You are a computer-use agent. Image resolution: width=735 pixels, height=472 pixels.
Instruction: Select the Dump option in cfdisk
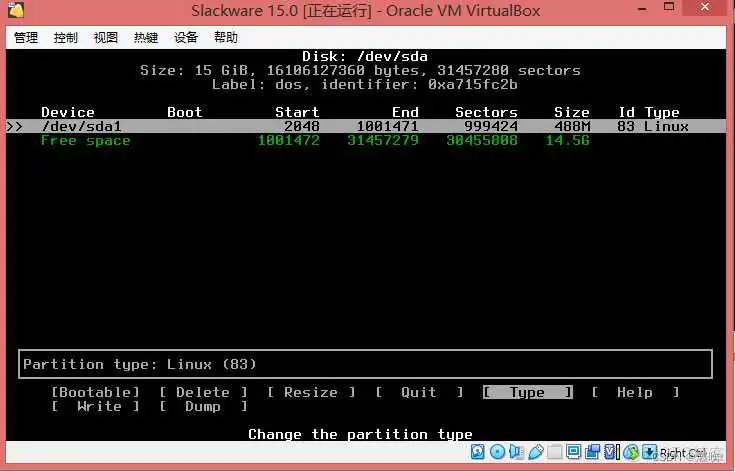[203, 406]
